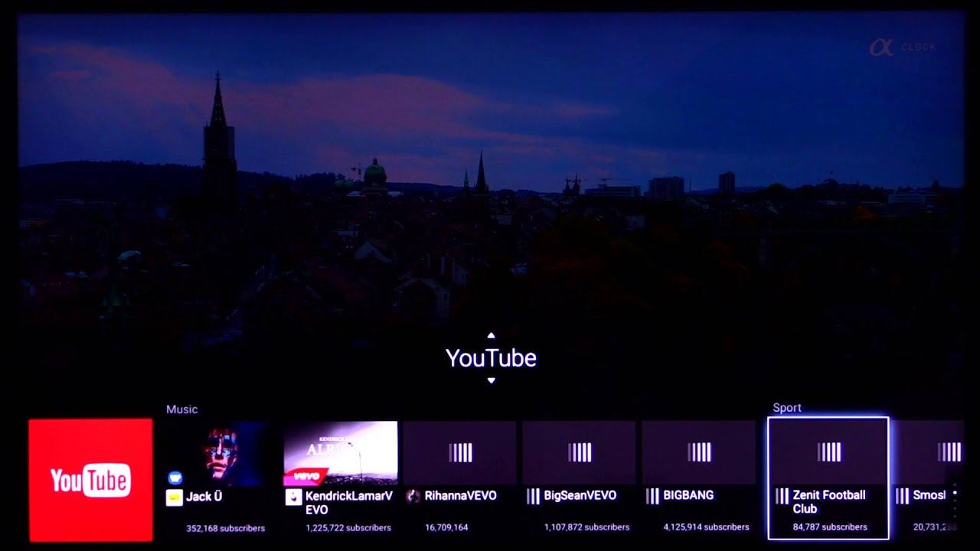Click '4,125,914 subscribers' text

(x=707, y=527)
